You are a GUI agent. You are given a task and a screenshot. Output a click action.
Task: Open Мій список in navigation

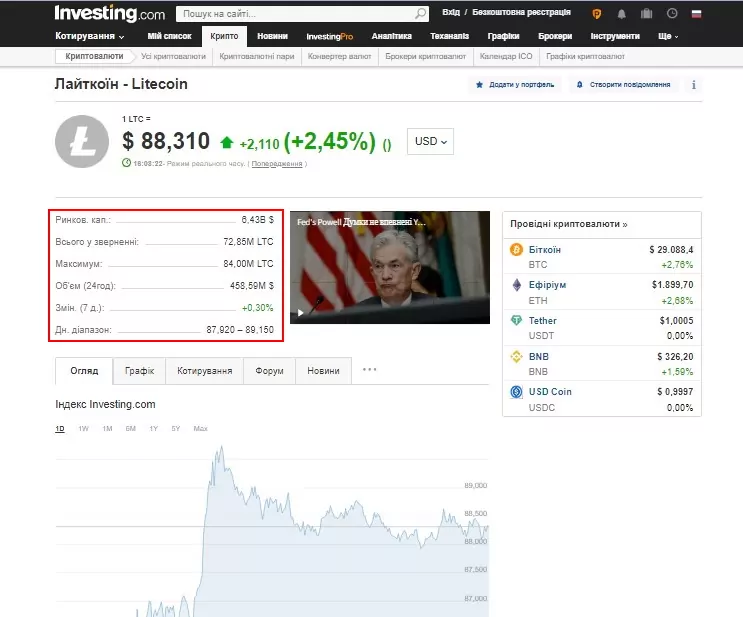coord(169,36)
